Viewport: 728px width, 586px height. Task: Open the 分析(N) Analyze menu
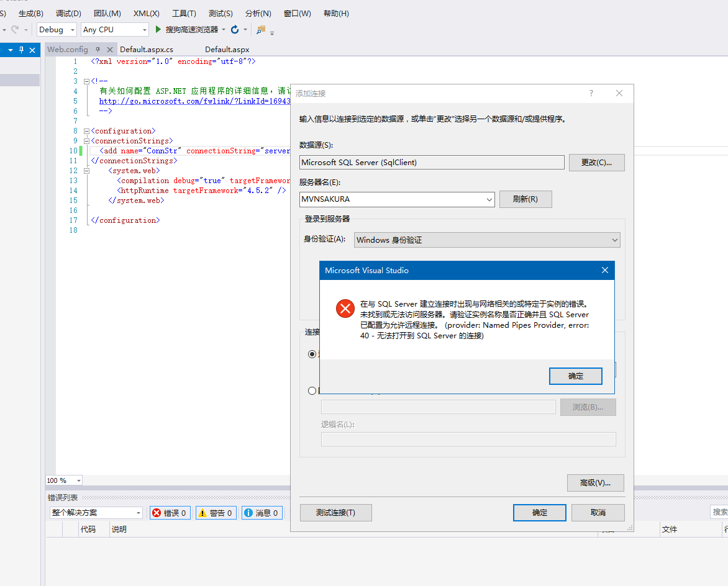258,14
